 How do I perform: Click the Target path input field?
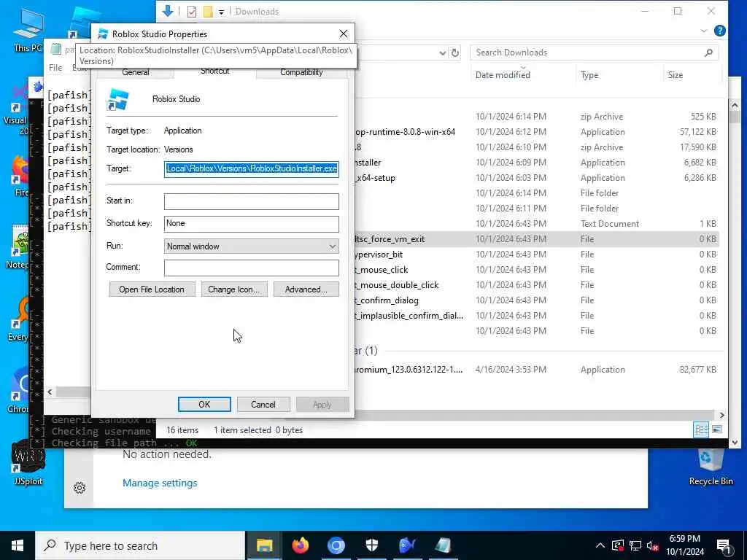click(x=252, y=168)
